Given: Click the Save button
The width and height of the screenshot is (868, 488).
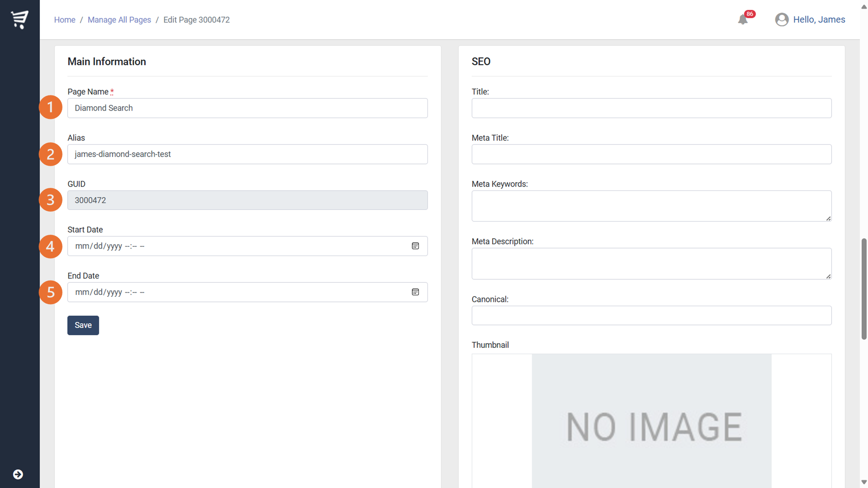Looking at the screenshot, I should pos(83,325).
